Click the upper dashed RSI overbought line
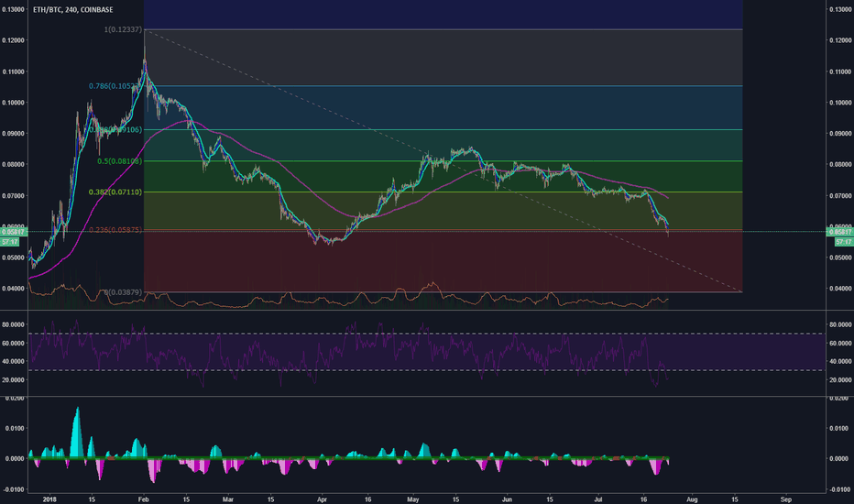Image resolution: width=854 pixels, height=504 pixels. pos(428,334)
